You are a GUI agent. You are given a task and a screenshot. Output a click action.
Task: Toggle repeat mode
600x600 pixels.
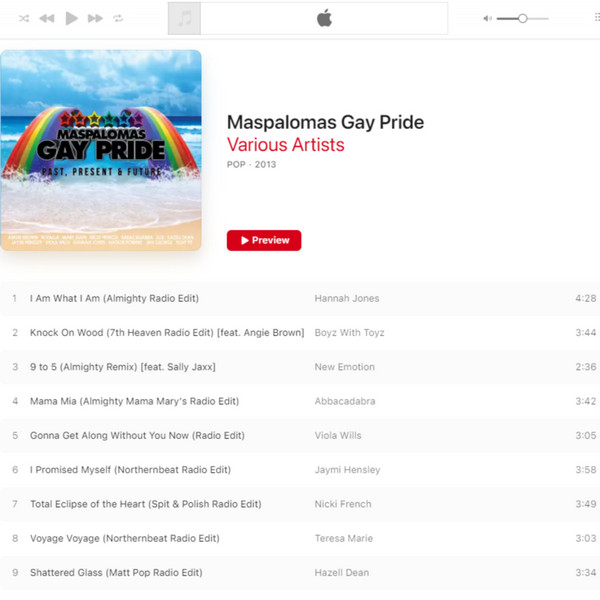click(x=118, y=18)
